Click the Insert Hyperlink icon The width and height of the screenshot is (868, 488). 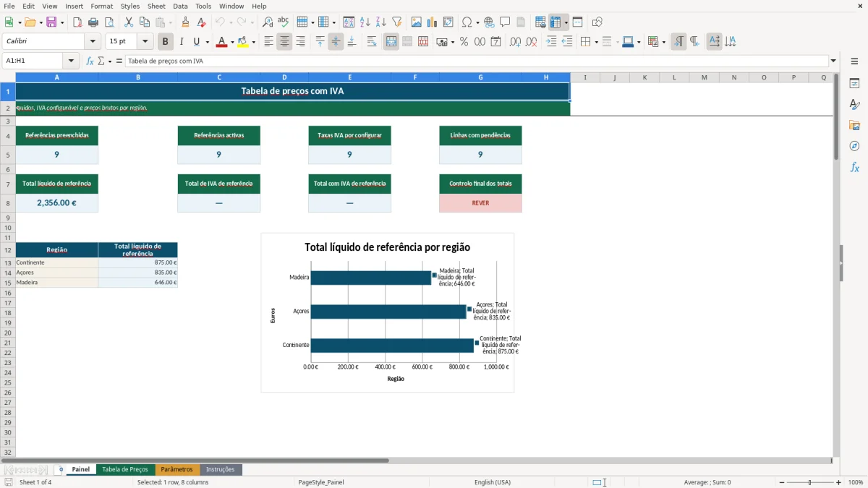(490, 22)
